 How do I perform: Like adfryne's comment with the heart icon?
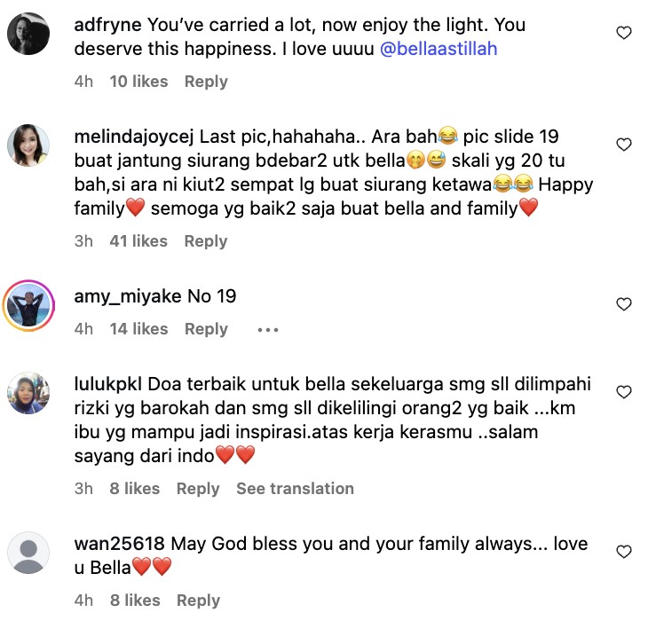(624, 33)
